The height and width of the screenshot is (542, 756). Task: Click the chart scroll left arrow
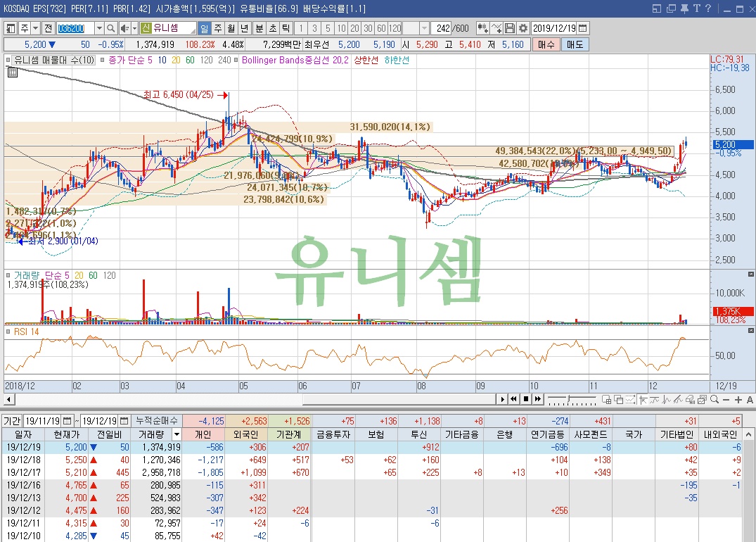coord(9,400)
